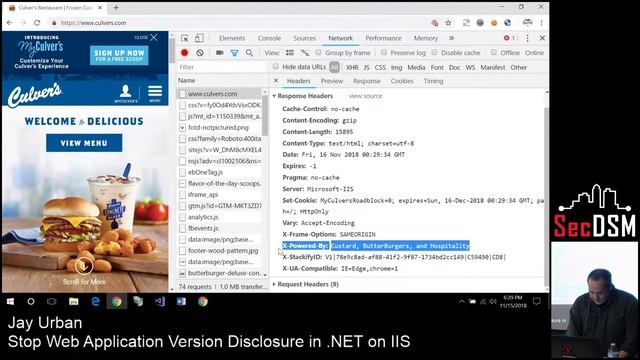
Task: Check the Offline checkbox
Action: coord(494,52)
